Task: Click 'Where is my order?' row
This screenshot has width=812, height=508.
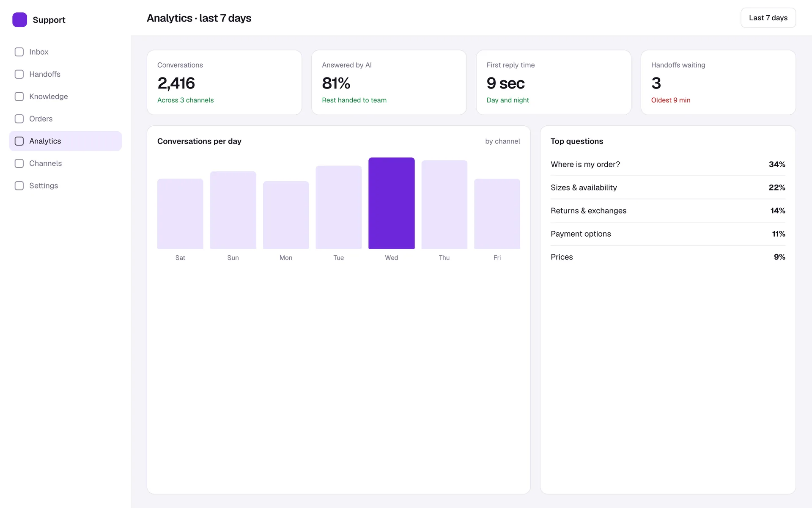Action: [x=668, y=164]
